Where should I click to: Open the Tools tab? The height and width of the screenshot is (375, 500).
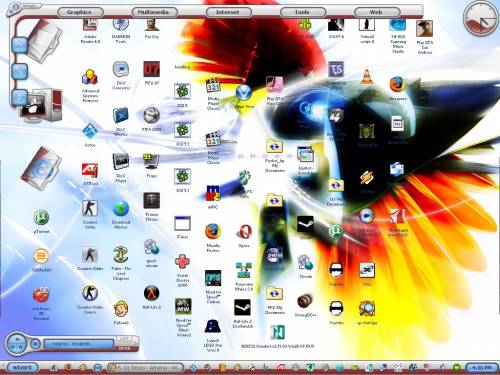coord(302,12)
